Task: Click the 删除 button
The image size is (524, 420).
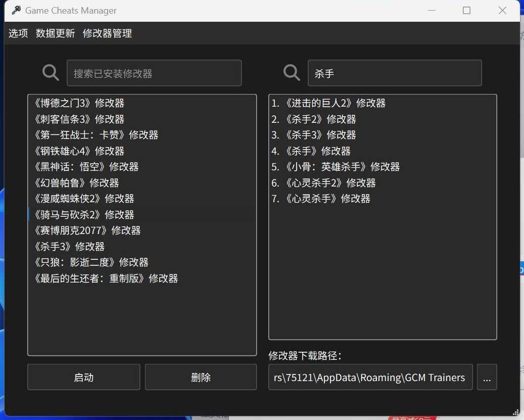Action: pos(201,377)
